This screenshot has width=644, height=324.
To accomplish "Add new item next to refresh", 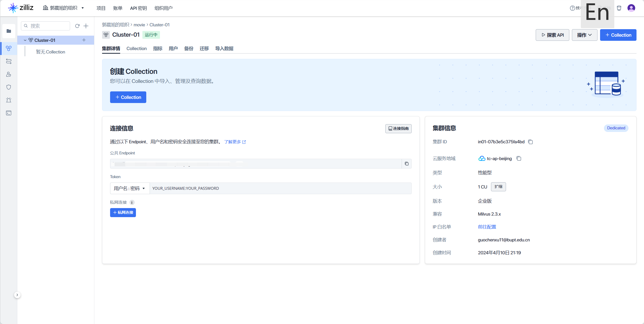I will [x=86, y=26].
